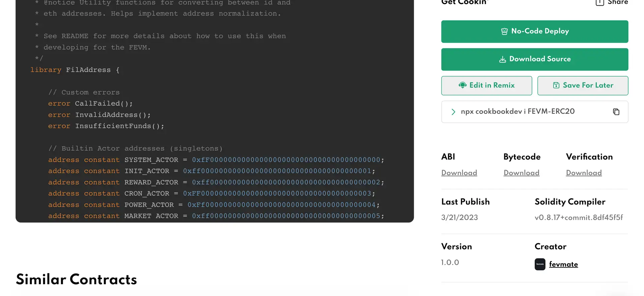Download the Verification file
The height and width of the screenshot is (296, 644).
click(x=584, y=173)
